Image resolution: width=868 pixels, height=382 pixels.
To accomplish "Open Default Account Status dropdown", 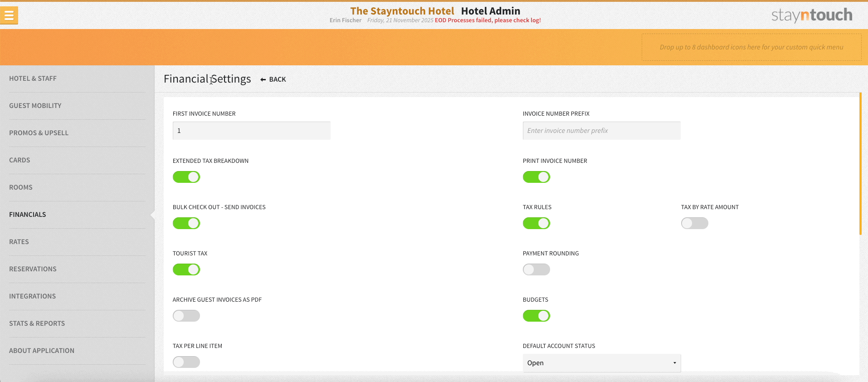I will click(x=602, y=363).
